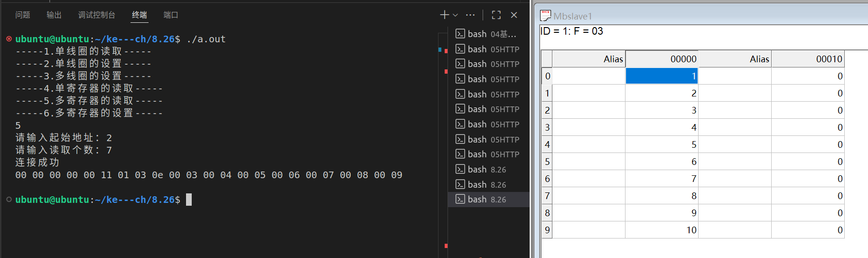Switch to the 输出 tab

point(54,15)
